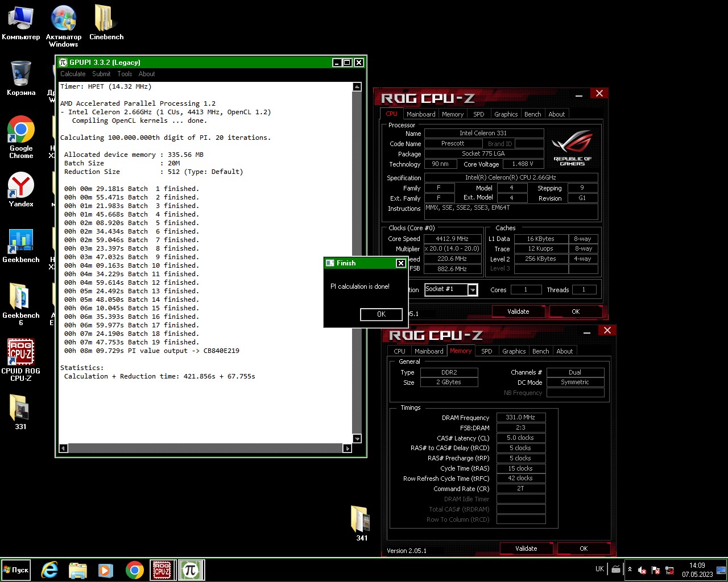
Task: Show hidden tray icons arrow
Action: pos(630,569)
